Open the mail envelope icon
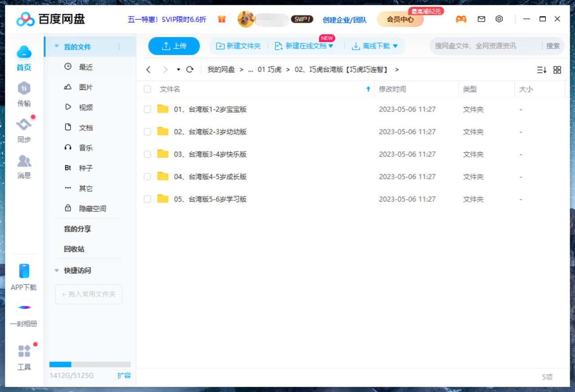Viewport: 575px width, 392px height. [482, 19]
